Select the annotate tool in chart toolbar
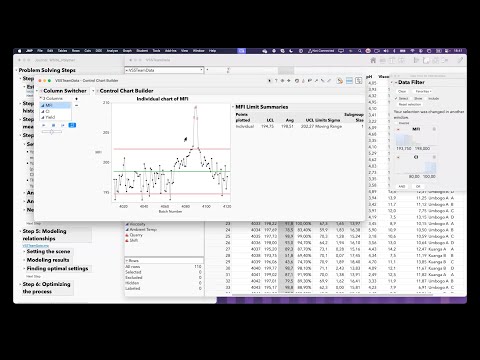 pyautogui.click(x=310, y=81)
